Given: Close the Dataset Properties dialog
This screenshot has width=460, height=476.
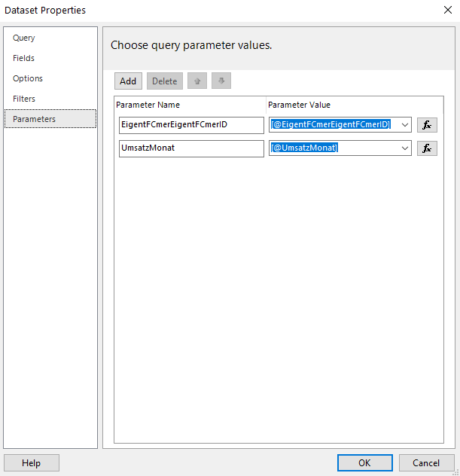Looking at the screenshot, I should click(x=447, y=10).
